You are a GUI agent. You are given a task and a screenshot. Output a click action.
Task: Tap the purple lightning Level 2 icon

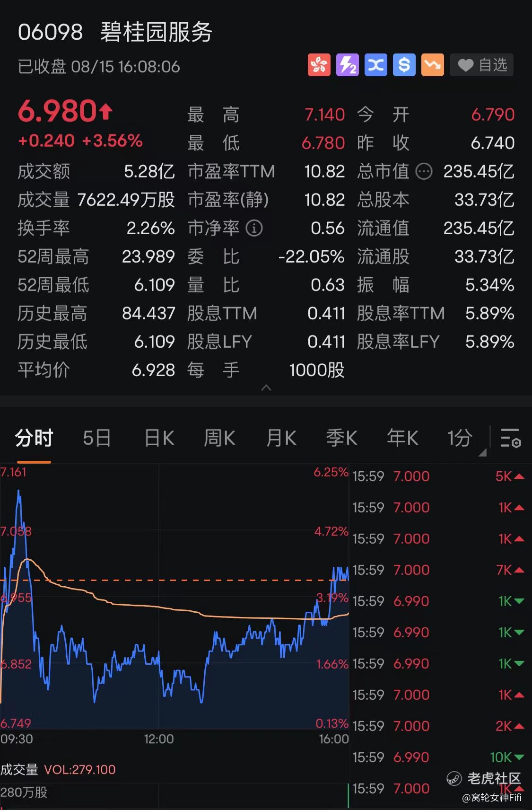pos(348,65)
